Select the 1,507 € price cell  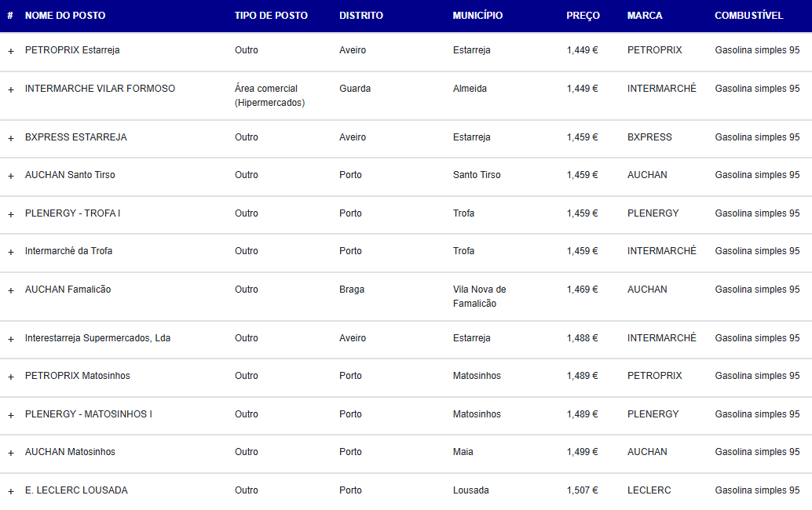(582, 490)
